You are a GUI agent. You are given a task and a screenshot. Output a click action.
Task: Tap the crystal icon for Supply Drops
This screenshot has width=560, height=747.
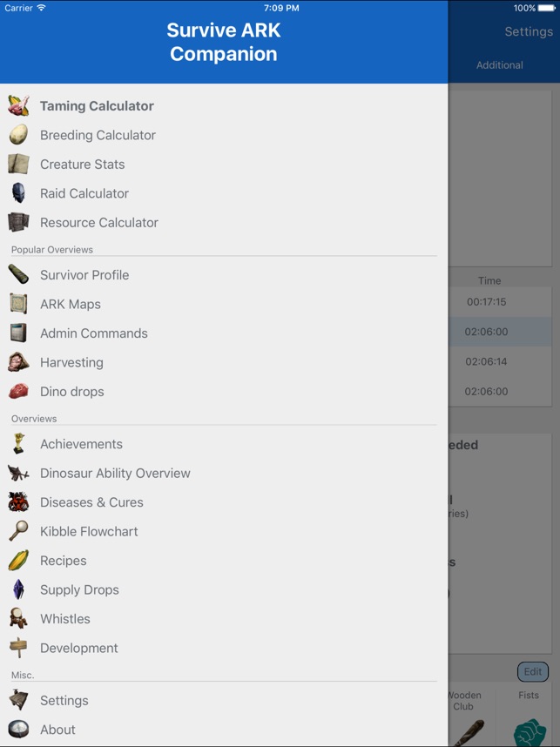point(18,589)
